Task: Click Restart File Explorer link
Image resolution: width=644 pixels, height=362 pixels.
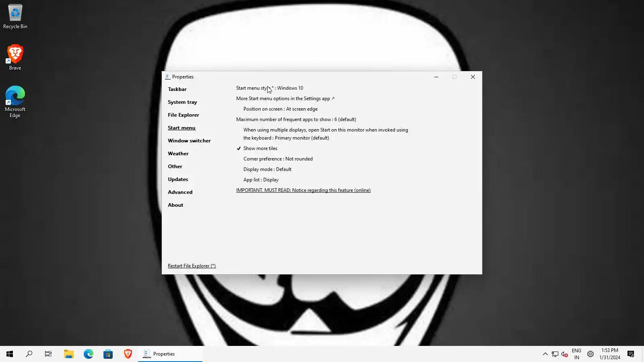Action: click(x=192, y=266)
